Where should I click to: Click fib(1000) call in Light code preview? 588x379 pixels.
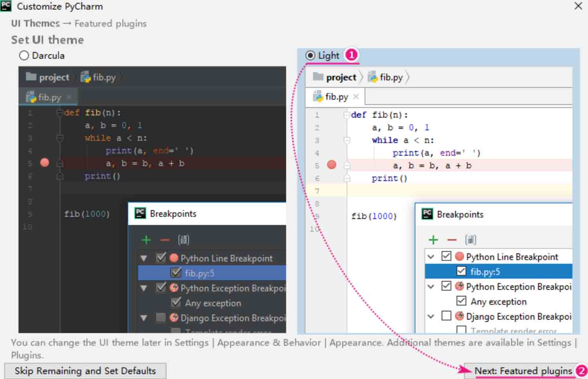click(374, 216)
